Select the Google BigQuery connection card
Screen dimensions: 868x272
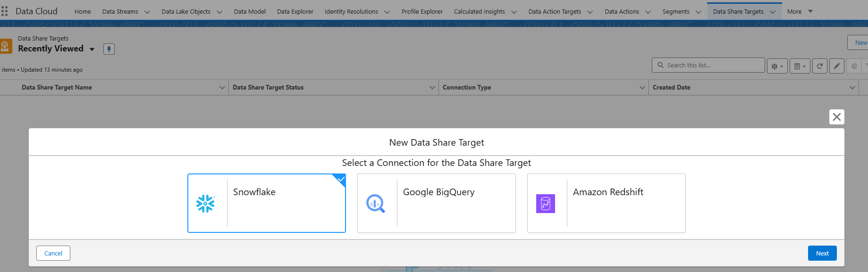pyautogui.click(x=437, y=203)
